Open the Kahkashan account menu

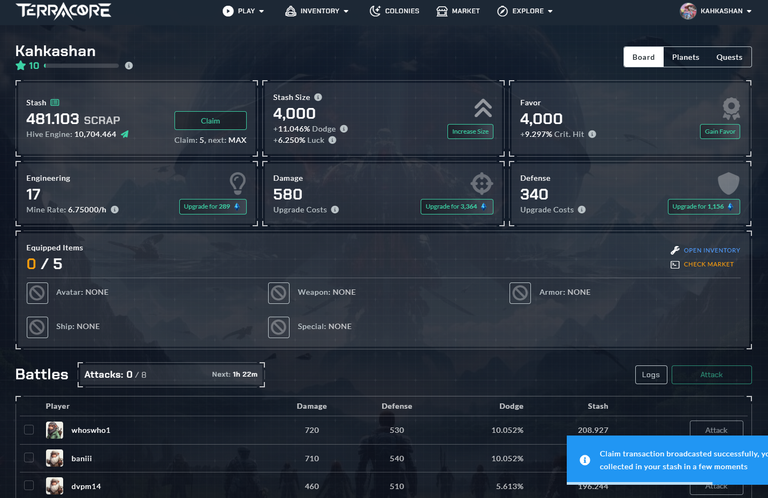[716, 11]
